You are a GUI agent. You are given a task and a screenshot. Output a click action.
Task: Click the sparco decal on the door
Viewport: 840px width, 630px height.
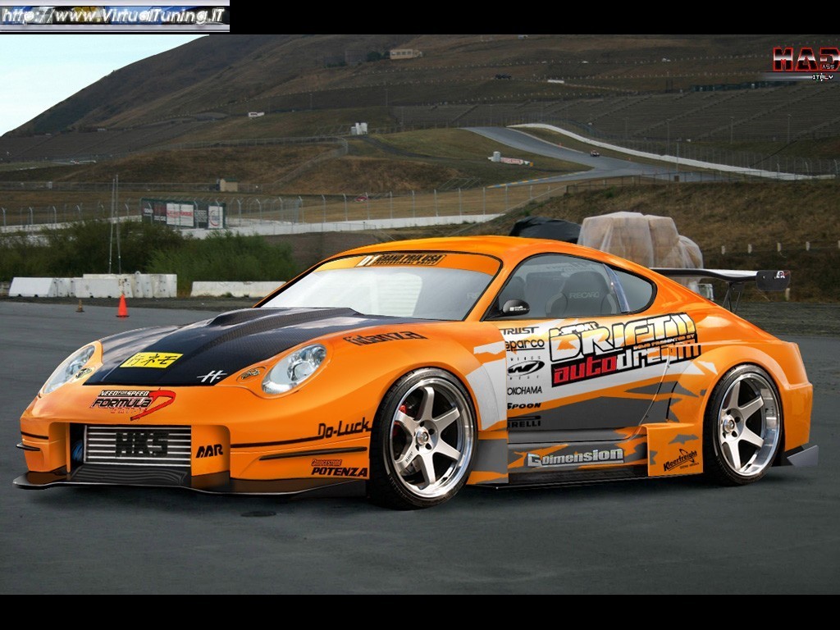click(524, 344)
